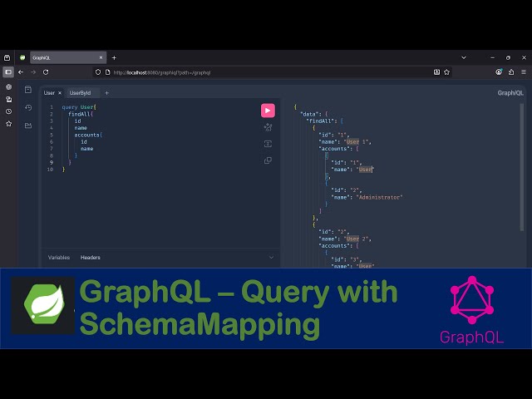
Task: Click 'query User{' on editor line 1
Action: point(79,107)
